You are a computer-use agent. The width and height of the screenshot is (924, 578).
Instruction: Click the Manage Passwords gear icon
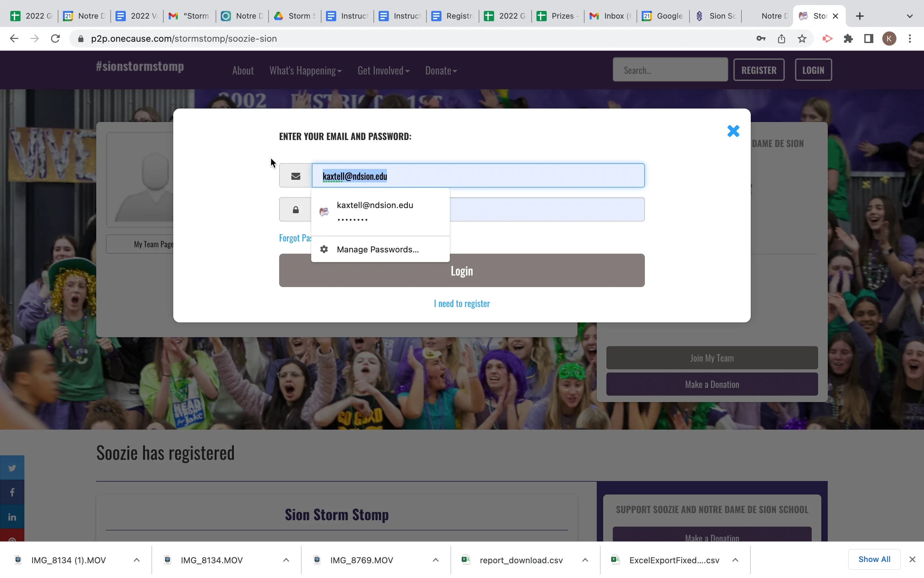pos(324,249)
